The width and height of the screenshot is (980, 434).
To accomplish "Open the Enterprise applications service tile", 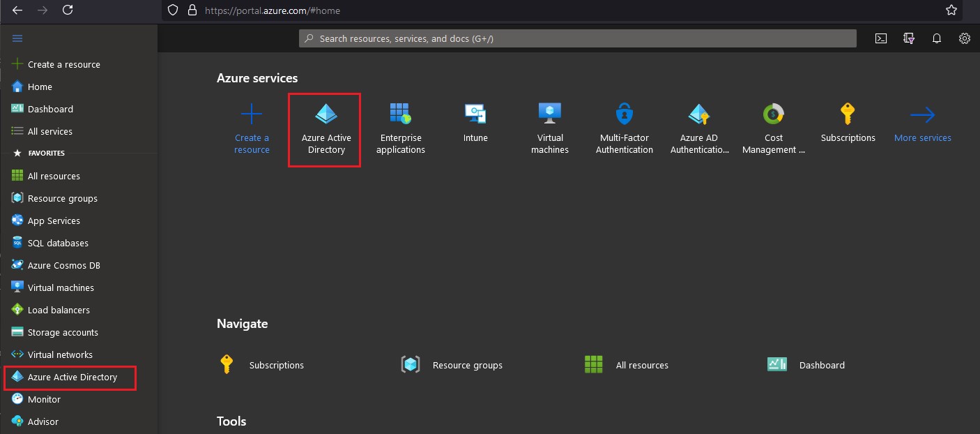I will 401,130.
